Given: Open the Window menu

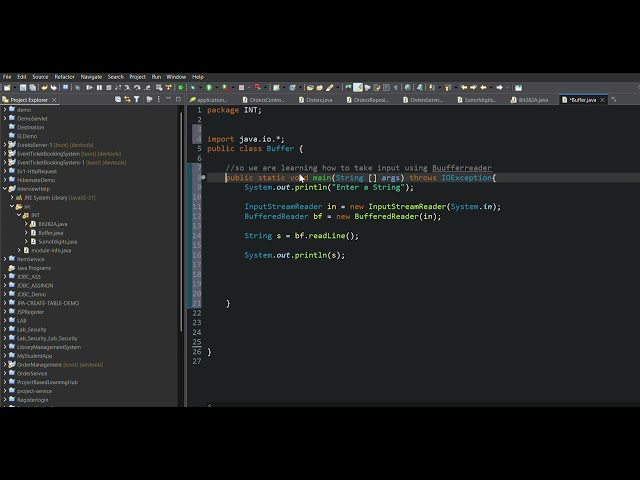Looking at the screenshot, I should (x=176, y=77).
